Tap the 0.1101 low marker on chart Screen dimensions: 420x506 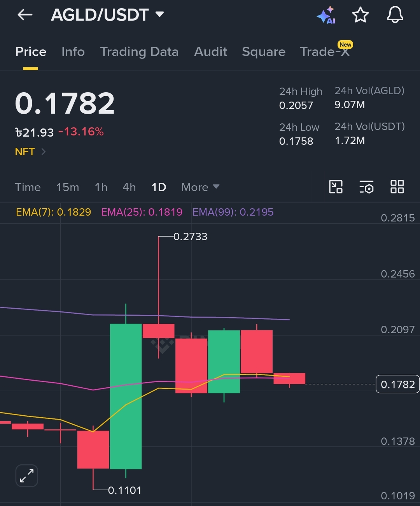click(124, 490)
